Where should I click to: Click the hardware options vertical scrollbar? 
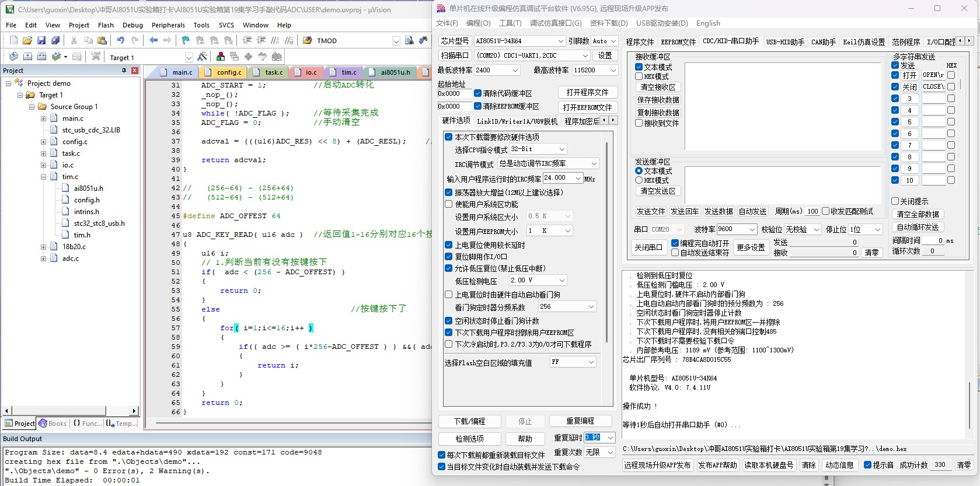click(x=607, y=241)
